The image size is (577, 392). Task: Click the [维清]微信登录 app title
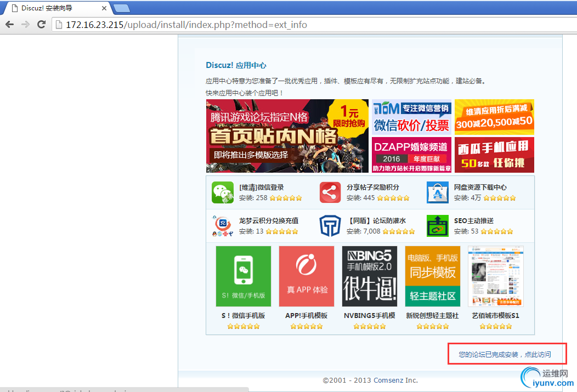coord(262,188)
